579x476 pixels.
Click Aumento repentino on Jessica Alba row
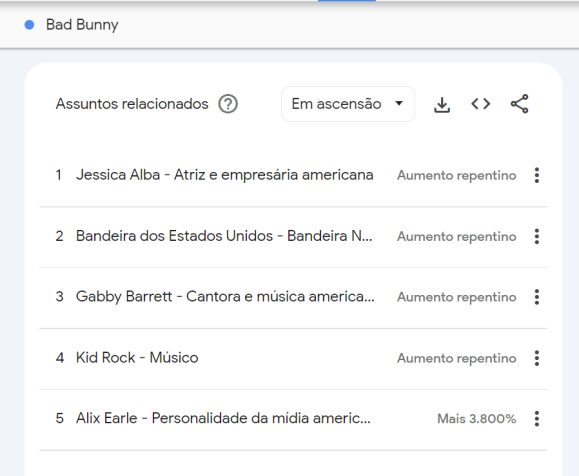coord(456,175)
